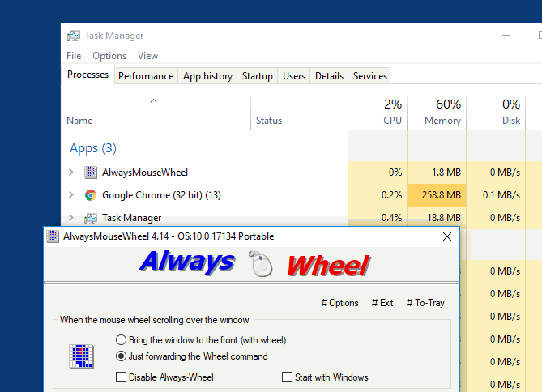Switch to the Processes tab
Screen dimensions: 542x392
tap(87, 75)
